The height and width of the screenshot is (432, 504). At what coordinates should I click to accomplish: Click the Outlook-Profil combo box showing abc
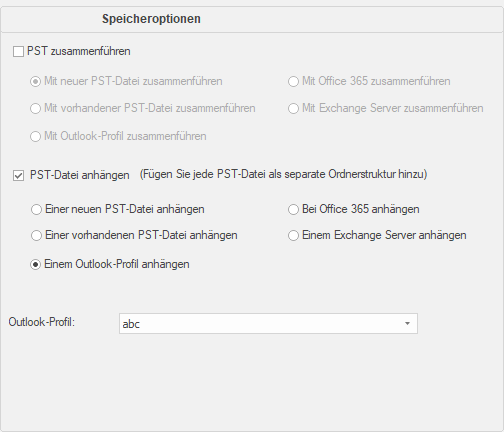(268, 323)
